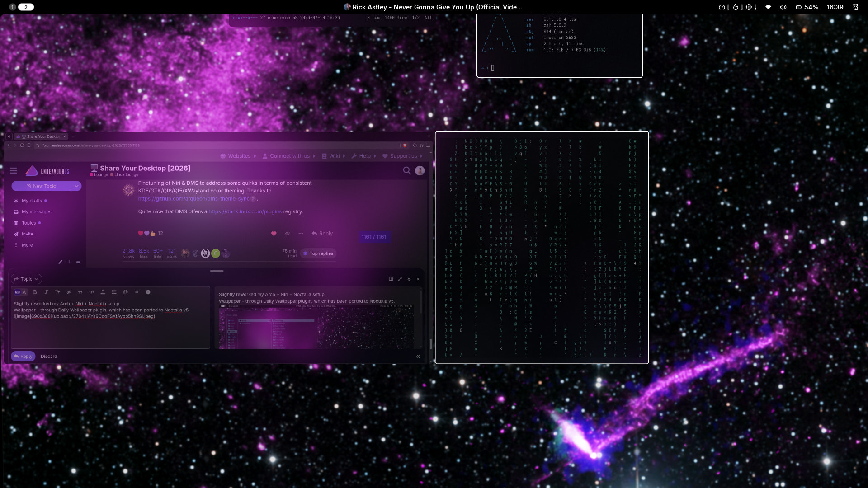Insert preformatted code in composer
868x488 pixels.
[91, 292]
